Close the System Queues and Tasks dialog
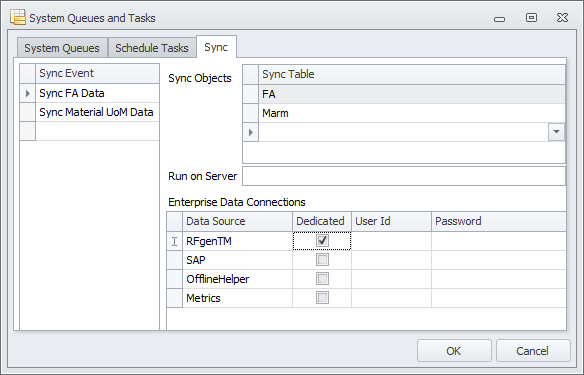Viewport: 584px width, 375px height. point(562,18)
